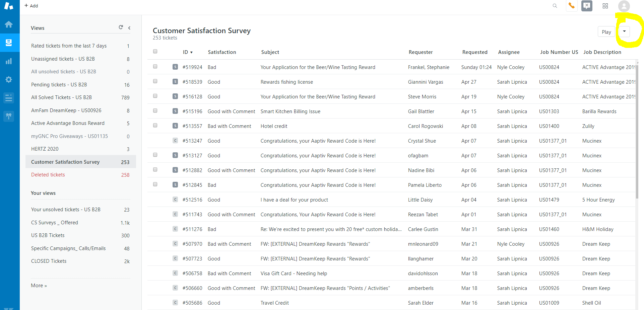Click the Play button

click(x=606, y=32)
